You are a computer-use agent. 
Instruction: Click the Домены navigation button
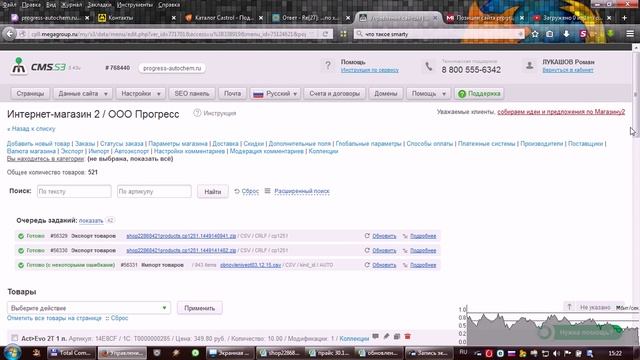point(386,93)
